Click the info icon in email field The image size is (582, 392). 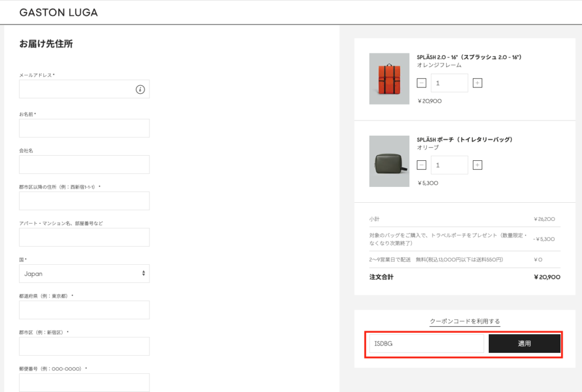[x=140, y=89]
